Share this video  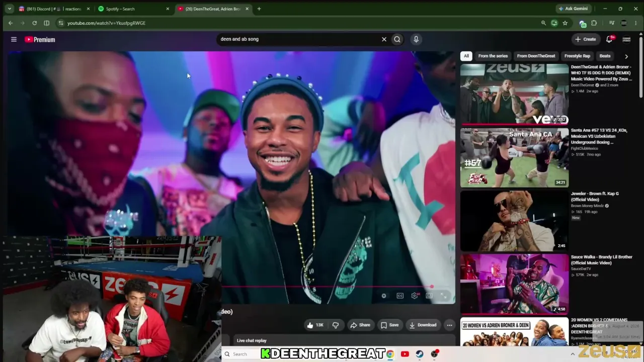(x=360, y=325)
